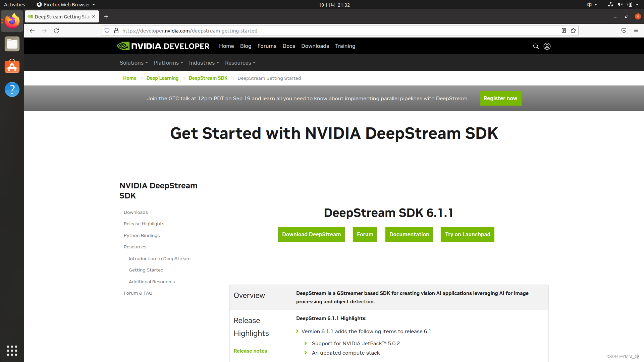Open the Docs menu item
Image resolution: width=644 pixels, height=362 pixels.
tap(289, 46)
